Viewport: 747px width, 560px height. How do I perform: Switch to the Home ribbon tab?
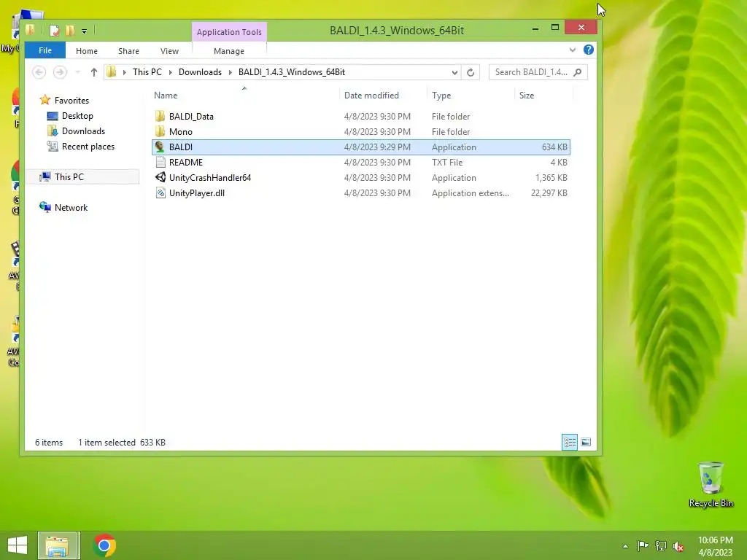click(87, 51)
